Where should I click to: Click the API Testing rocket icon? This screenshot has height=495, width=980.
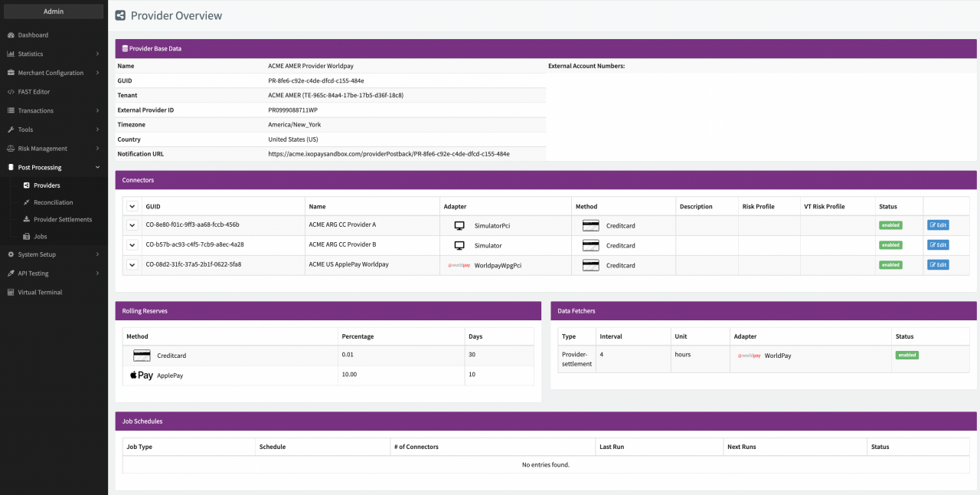tap(11, 274)
